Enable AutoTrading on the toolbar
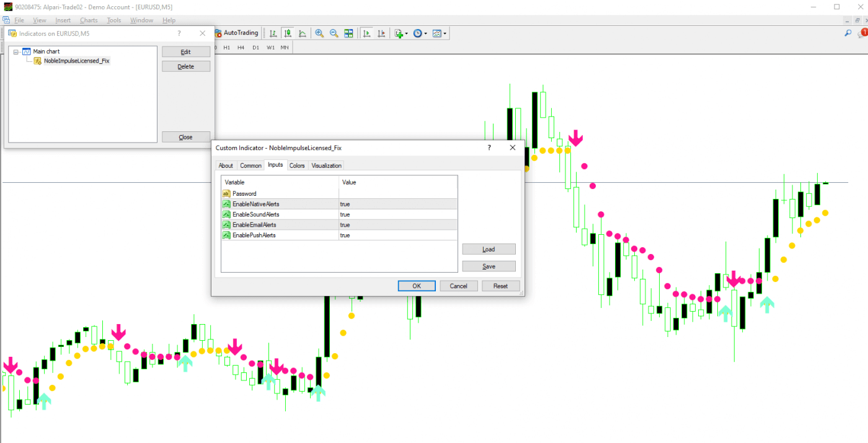Screen dimensions: 868x443 pyautogui.click(x=236, y=33)
